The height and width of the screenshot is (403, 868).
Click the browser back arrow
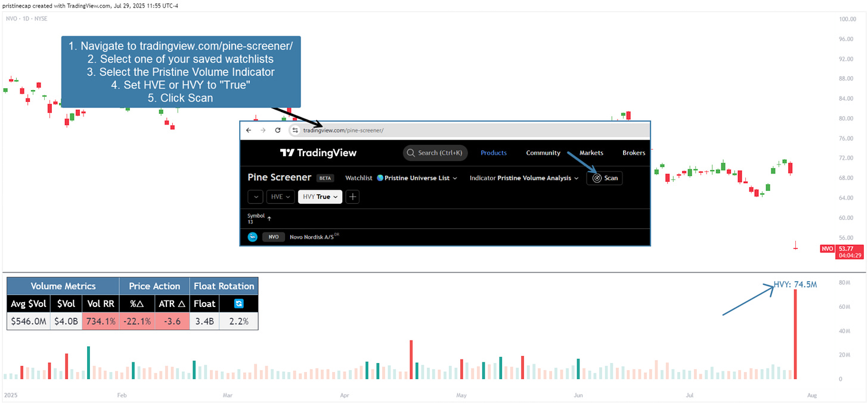249,130
